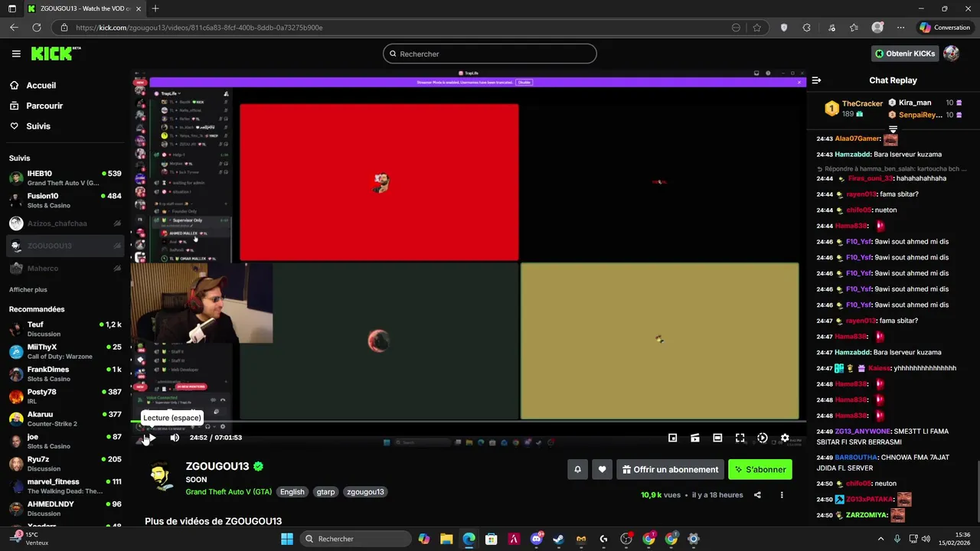Open offline channel Maherco

pos(65,269)
